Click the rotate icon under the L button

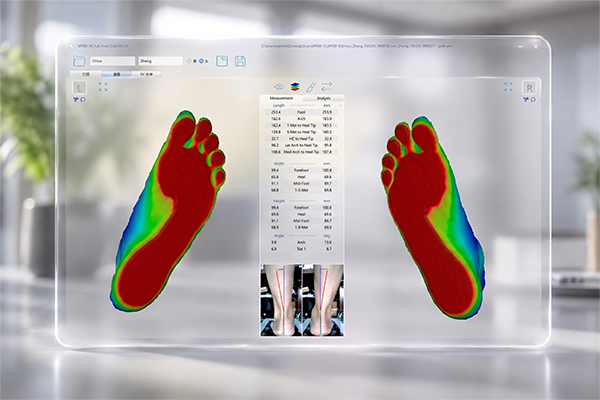[83, 100]
